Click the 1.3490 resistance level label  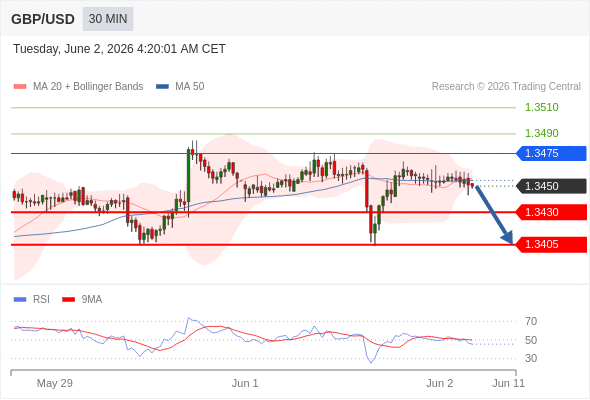pos(541,133)
